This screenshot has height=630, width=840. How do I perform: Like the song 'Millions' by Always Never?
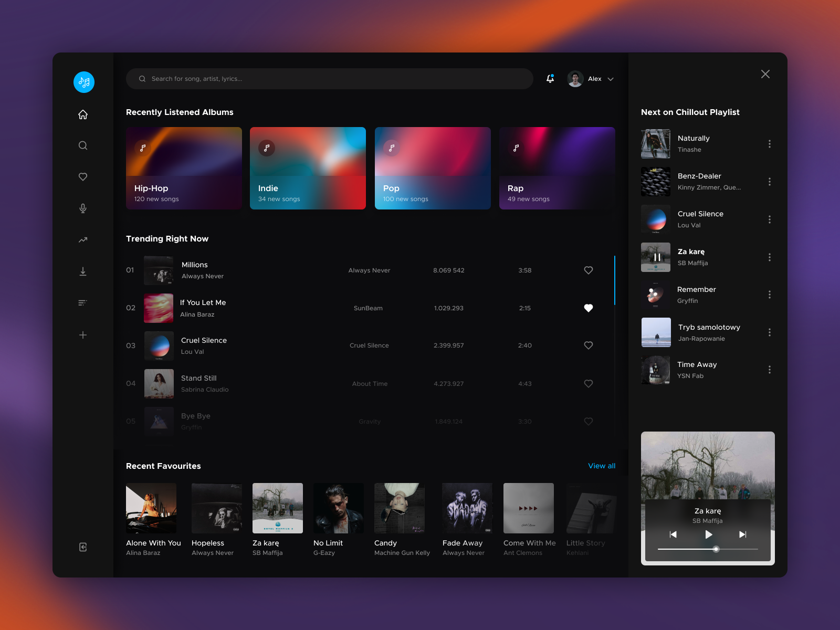click(x=589, y=270)
